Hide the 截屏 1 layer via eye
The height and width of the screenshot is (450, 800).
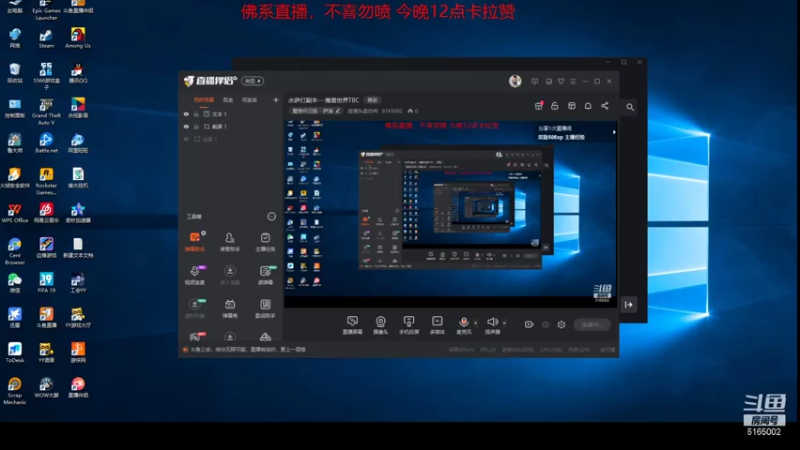186,127
